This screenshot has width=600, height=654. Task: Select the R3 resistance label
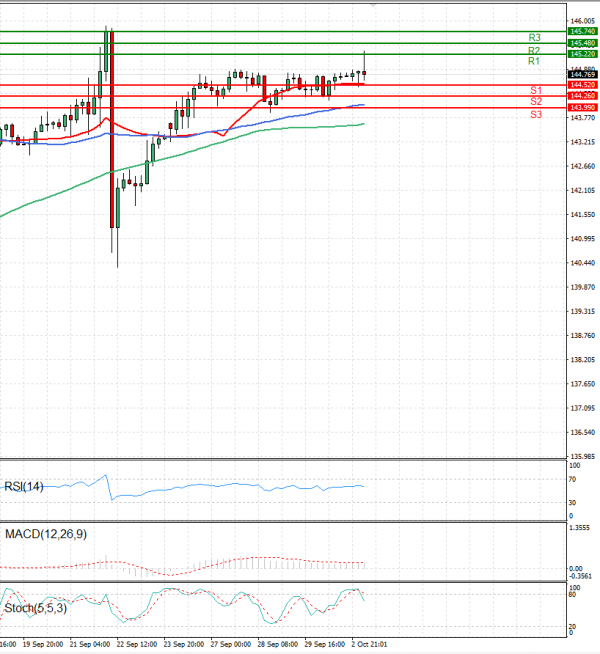535,38
